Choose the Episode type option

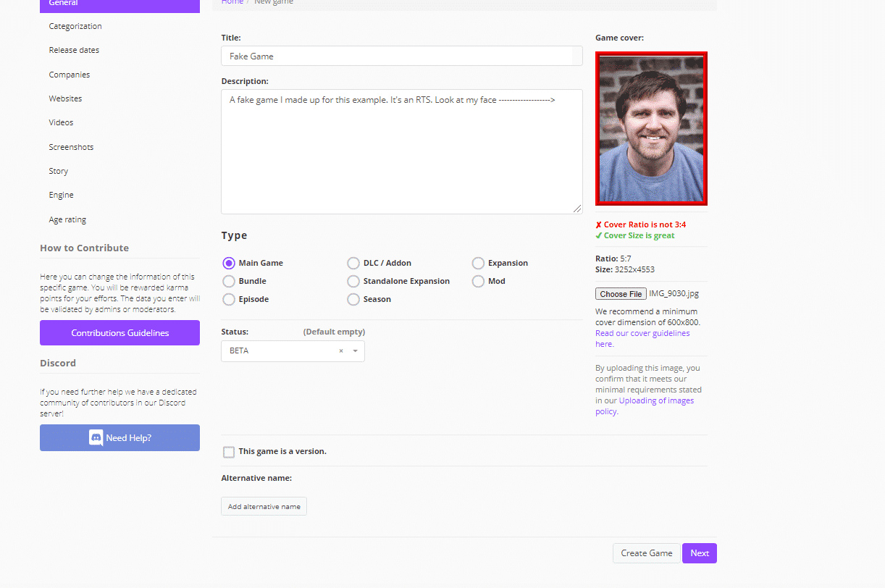click(229, 299)
